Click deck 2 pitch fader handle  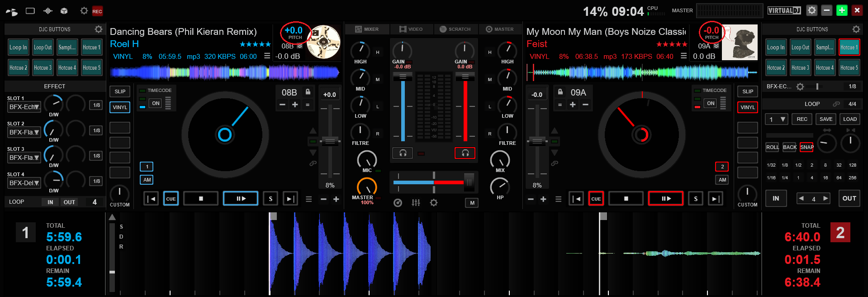click(537, 141)
